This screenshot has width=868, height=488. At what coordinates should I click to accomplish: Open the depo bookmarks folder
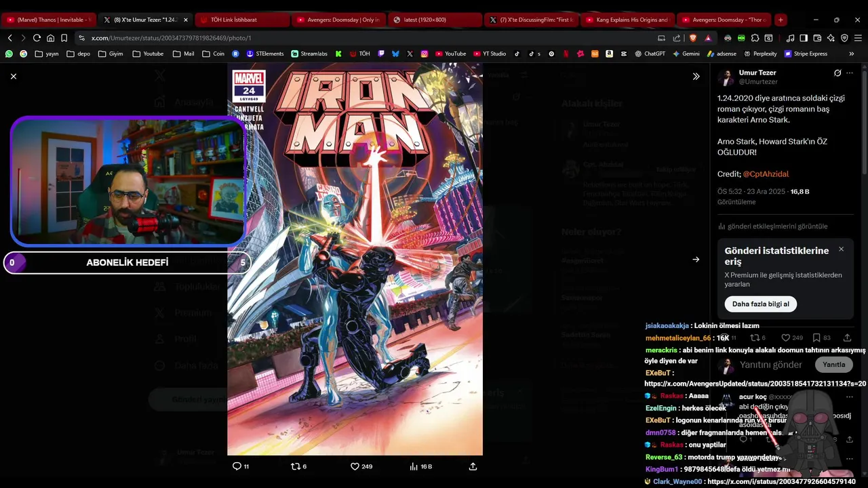[x=78, y=54]
